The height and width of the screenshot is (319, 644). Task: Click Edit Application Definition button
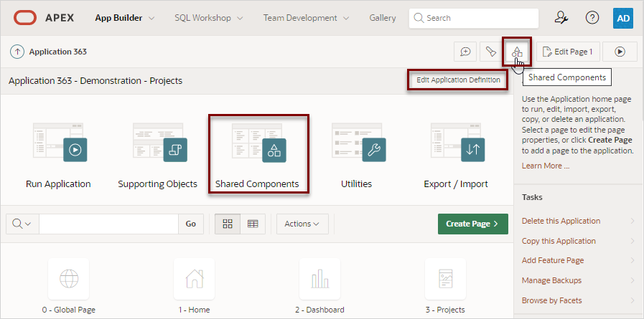pos(458,80)
